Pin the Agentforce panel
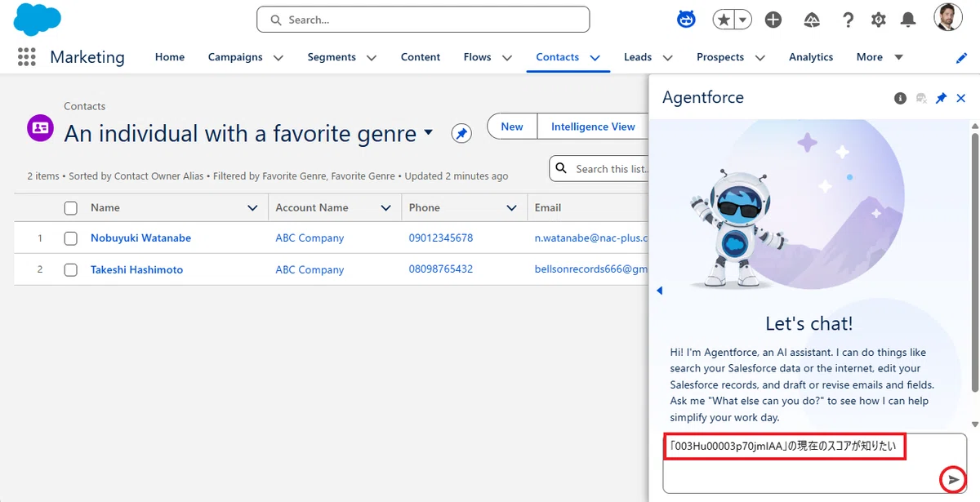 (x=941, y=98)
